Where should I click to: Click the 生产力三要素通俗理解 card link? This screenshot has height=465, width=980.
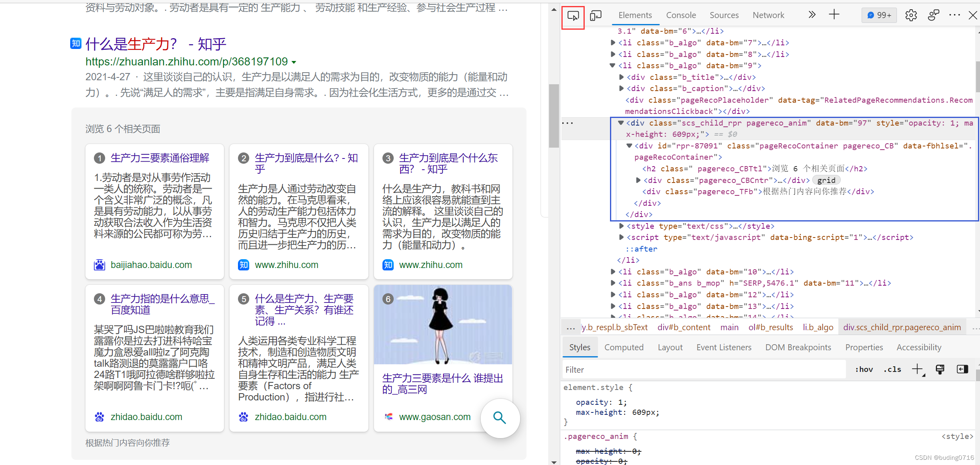coord(160,158)
